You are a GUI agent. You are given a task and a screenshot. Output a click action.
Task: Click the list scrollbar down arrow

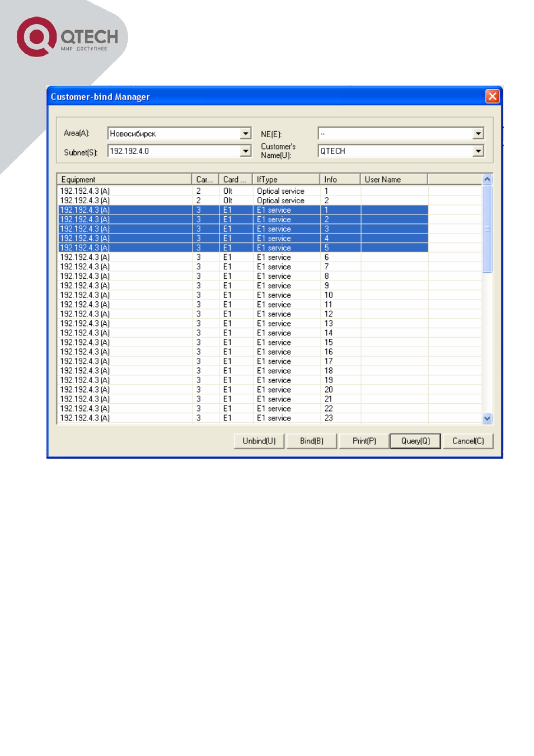pyautogui.click(x=487, y=418)
